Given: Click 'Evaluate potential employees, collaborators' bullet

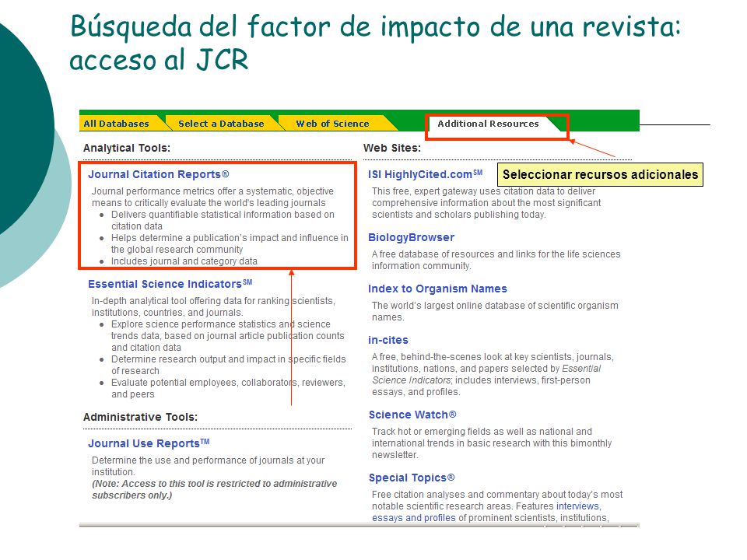Looking at the screenshot, I should coord(228,388).
